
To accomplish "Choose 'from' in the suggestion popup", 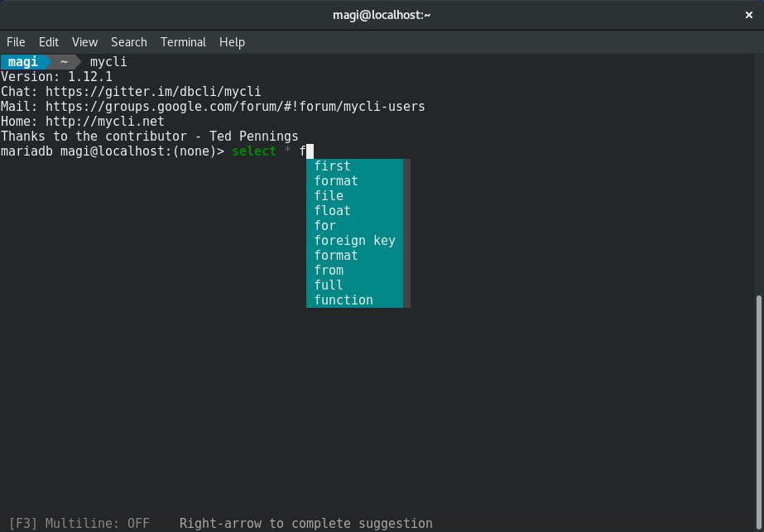I will (x=355, y=271).
